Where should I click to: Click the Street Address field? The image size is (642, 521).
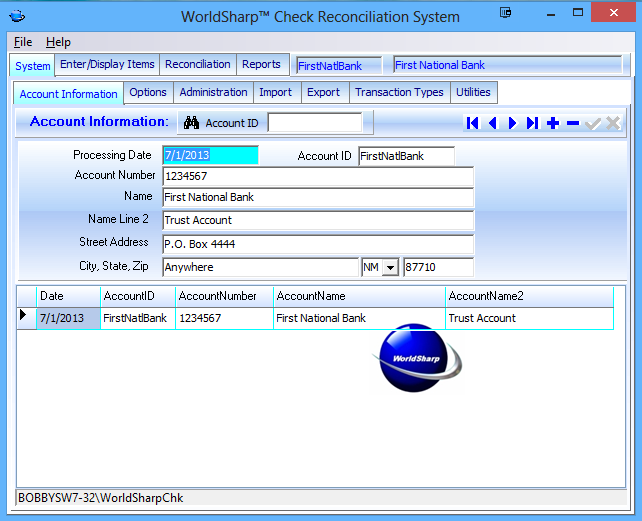pos(317,244)
